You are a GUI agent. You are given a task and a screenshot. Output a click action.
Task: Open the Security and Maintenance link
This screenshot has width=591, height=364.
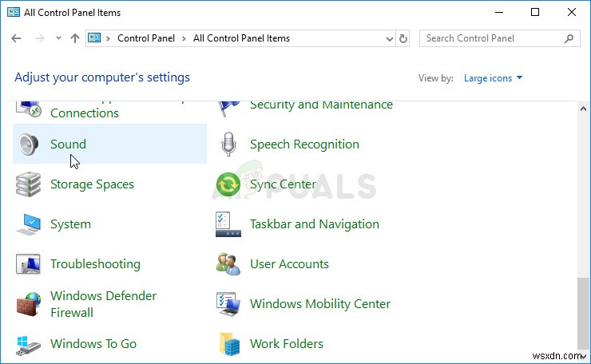(322, 105)
